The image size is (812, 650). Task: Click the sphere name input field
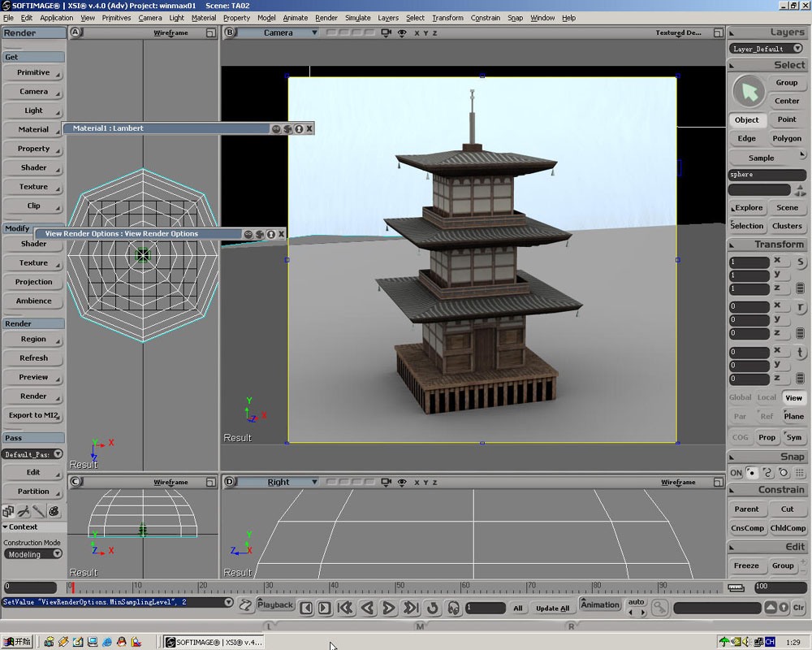pos(767,175)
